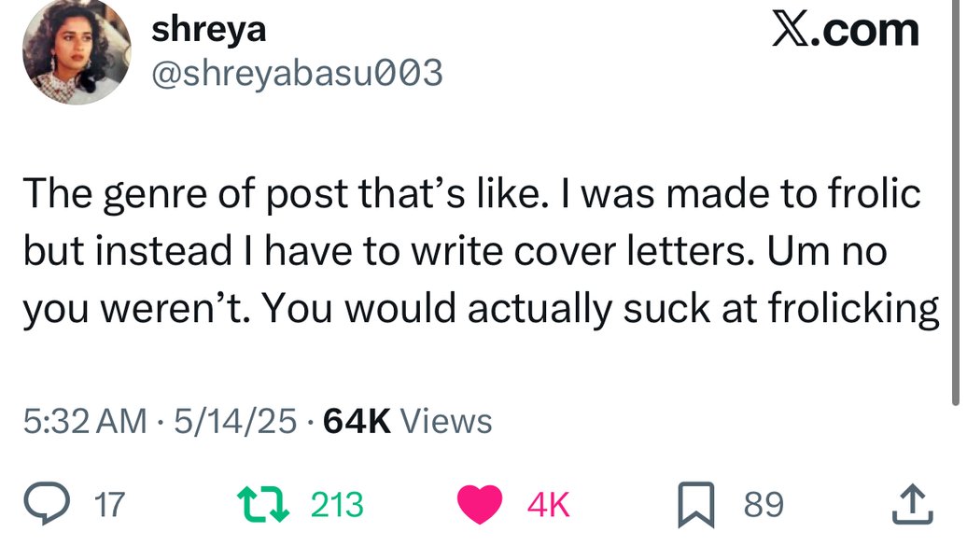Image resolution: width=967 pixels, height=560 pixels.
Task: Click the repost count 213
Action: click(336, 506)
